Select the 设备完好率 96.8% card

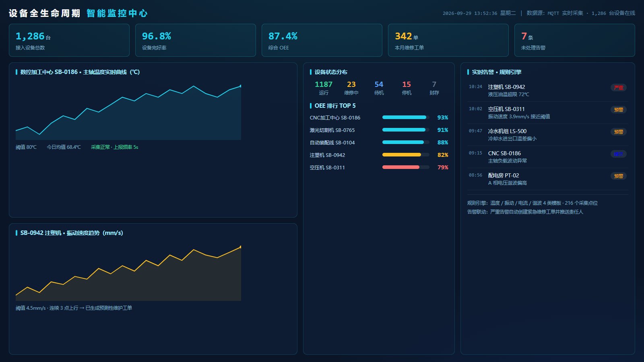coord(196,40)
